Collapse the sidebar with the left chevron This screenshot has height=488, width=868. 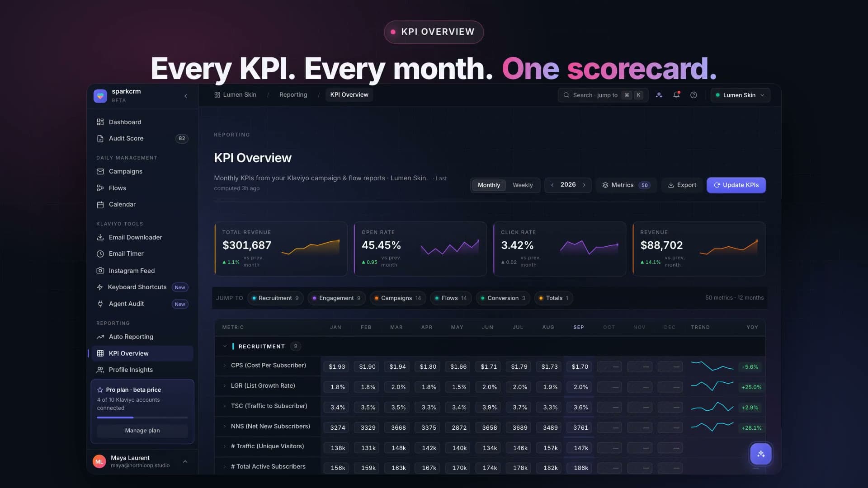(186, 96)
